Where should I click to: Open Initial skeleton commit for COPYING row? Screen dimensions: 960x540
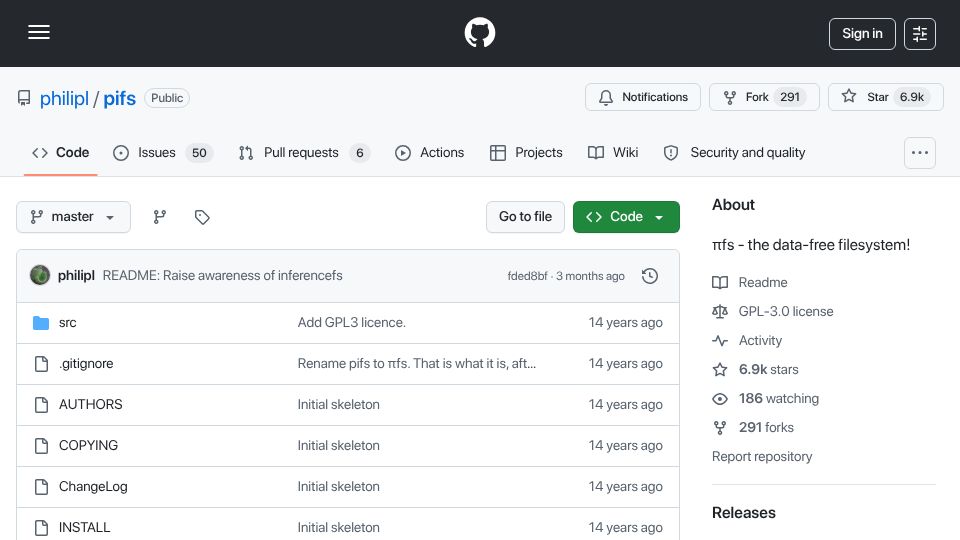tap(339, 446)
